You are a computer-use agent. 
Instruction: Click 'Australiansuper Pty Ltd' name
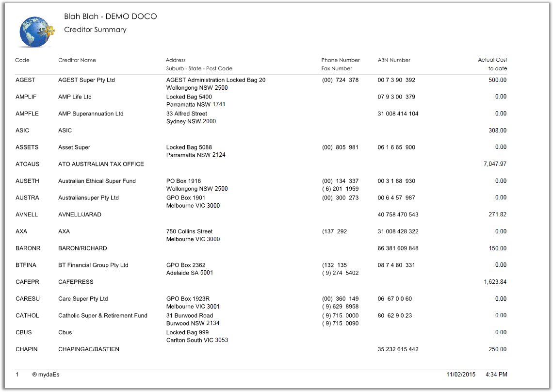(88, 197)
